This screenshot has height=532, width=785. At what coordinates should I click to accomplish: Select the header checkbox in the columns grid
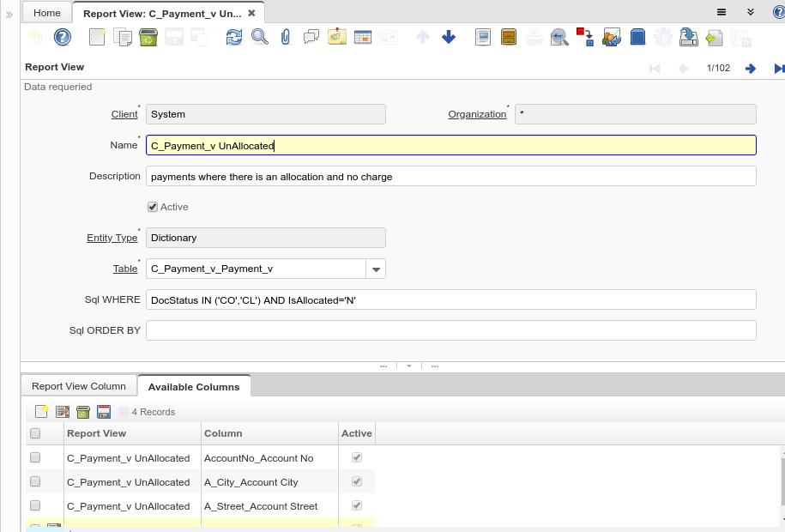tap(36, 433)
